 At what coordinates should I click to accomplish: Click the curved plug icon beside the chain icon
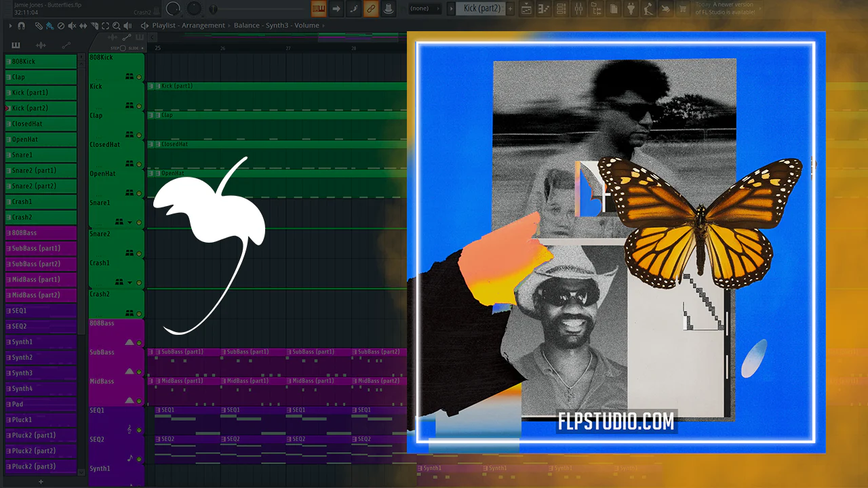click(x=353, y=9)
